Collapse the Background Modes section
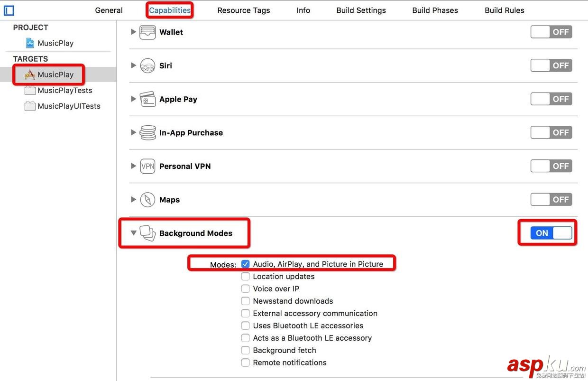Screen dimensions: 588x381 (134, 233)
